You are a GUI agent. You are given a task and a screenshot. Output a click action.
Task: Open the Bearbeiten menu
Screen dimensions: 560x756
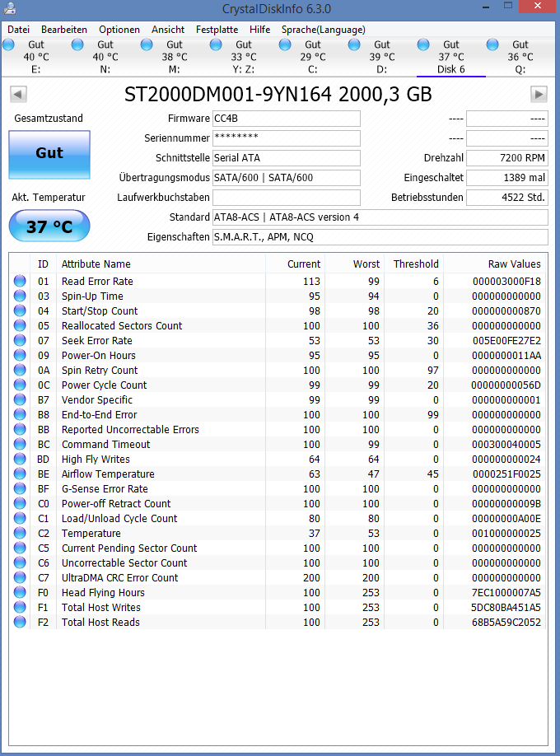pos(64,30)
